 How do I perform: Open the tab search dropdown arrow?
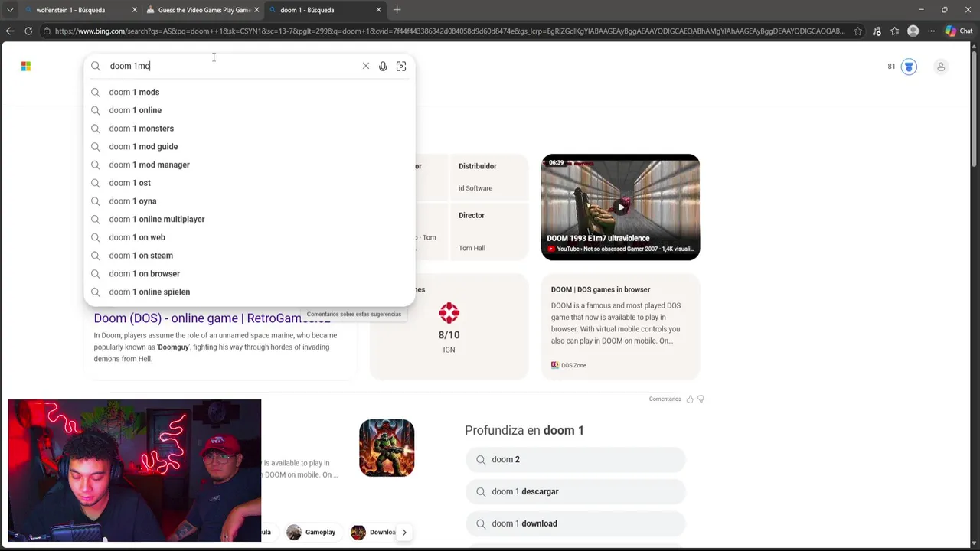10,10
